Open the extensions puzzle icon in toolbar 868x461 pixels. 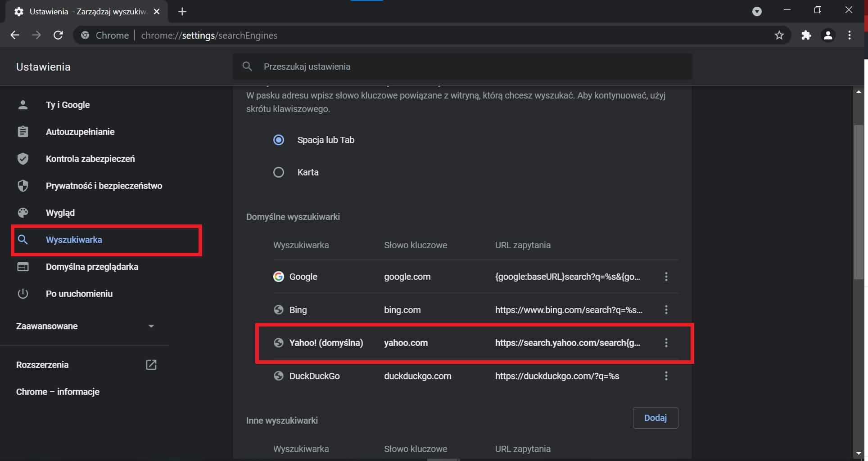click(x=806, y=35)
